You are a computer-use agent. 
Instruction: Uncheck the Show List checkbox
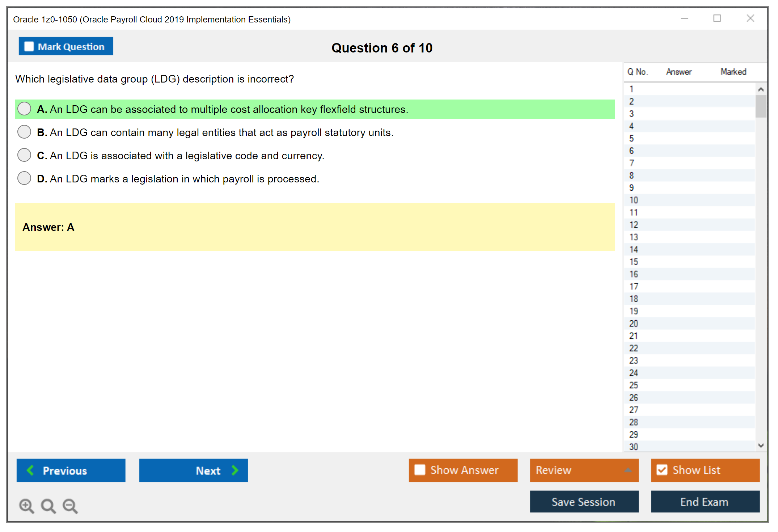coord(662,470)
